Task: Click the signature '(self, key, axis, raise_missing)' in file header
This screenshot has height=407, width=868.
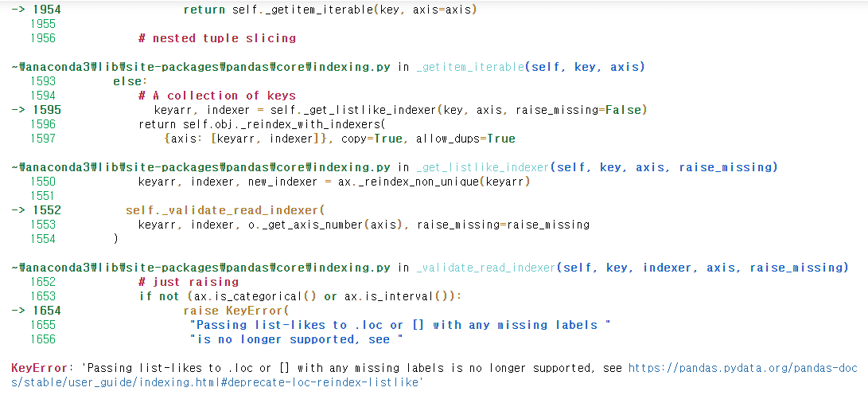Action: pyautogui.click(x=664, y=167)
